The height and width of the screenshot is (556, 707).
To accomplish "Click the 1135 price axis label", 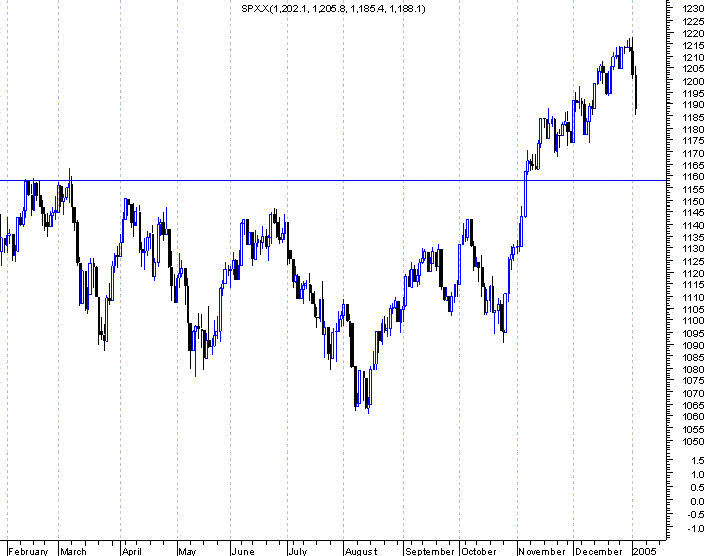I will 693,237.
